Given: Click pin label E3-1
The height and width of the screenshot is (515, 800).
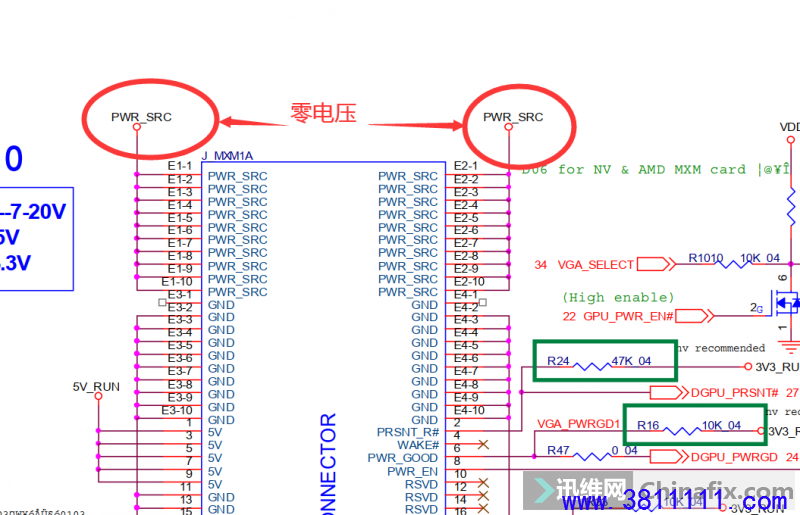Looking at the screenshot, I should 180,295.
